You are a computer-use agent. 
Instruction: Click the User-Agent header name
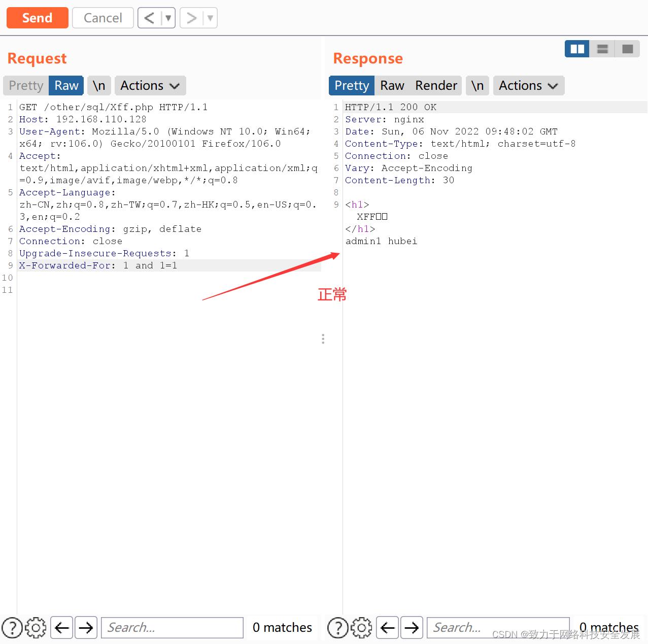50,131
